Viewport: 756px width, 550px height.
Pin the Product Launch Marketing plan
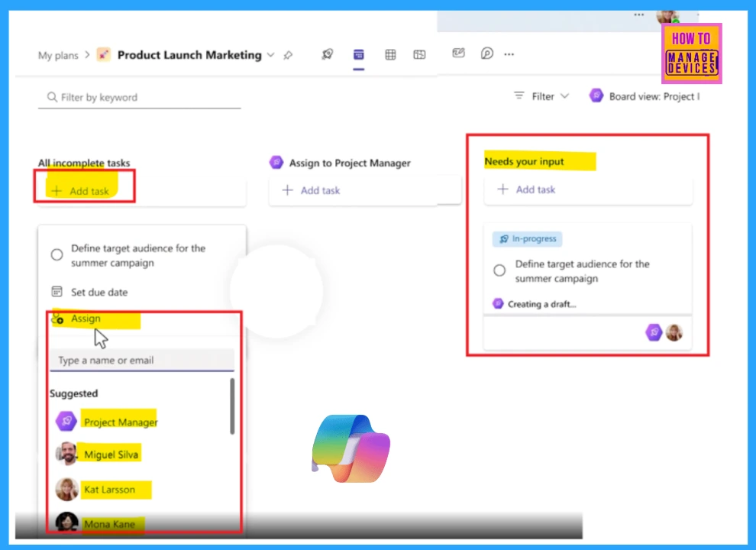(288, 56)
